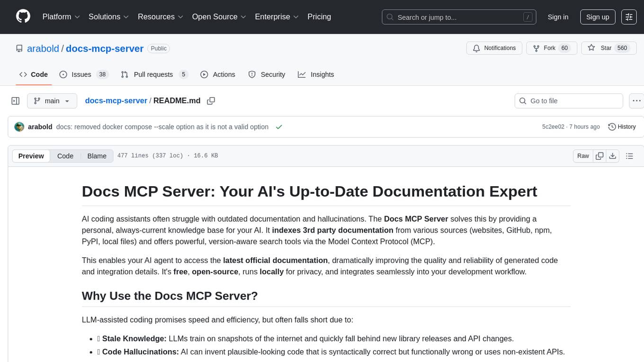644x362 pixels.
Task: View the commit check status checkmark
Action: (279, 127)
